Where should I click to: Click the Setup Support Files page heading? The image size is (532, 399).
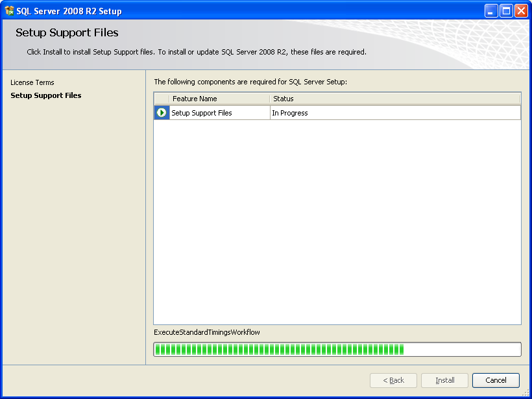tap(67, 32)
